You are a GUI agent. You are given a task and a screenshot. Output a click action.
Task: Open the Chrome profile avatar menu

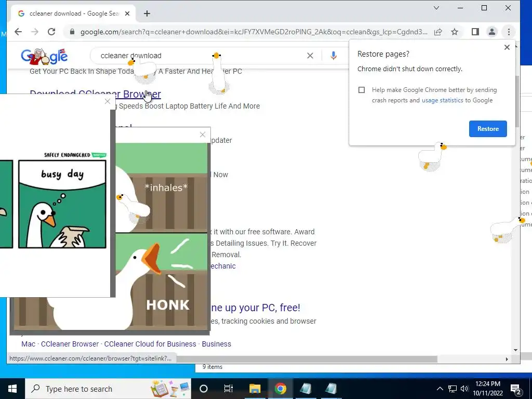point(491,32)
